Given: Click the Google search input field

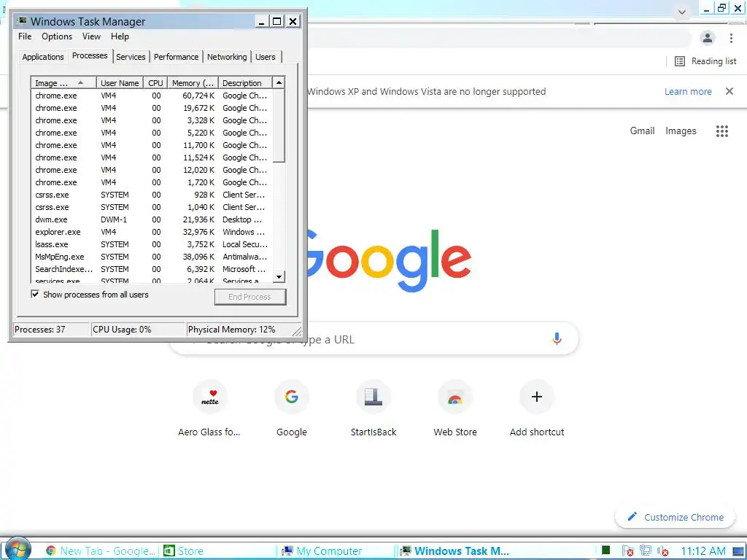Looking at the screenshot, I should pyautogui.click(x=373, y=339).
